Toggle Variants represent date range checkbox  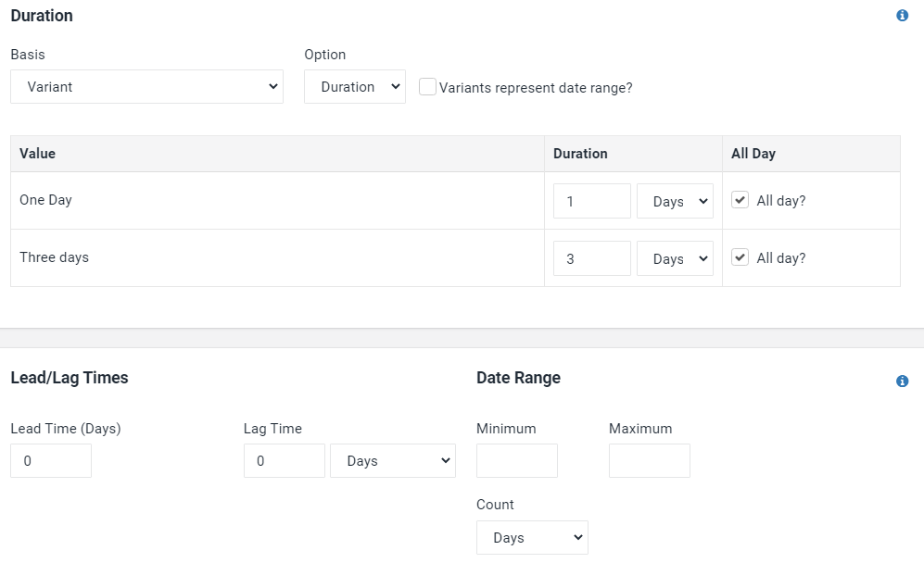click(427, 86)
